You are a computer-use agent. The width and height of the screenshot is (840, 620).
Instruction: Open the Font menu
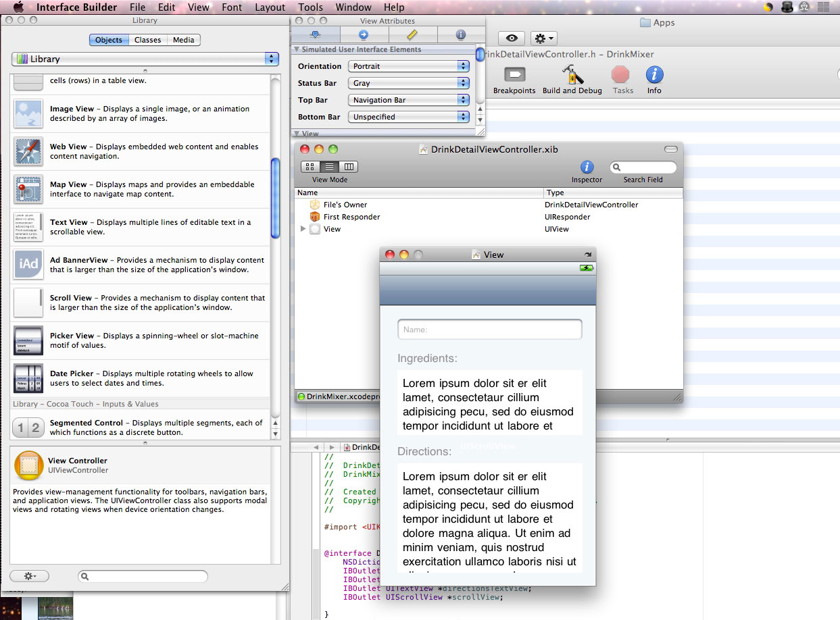pos(232,7)
